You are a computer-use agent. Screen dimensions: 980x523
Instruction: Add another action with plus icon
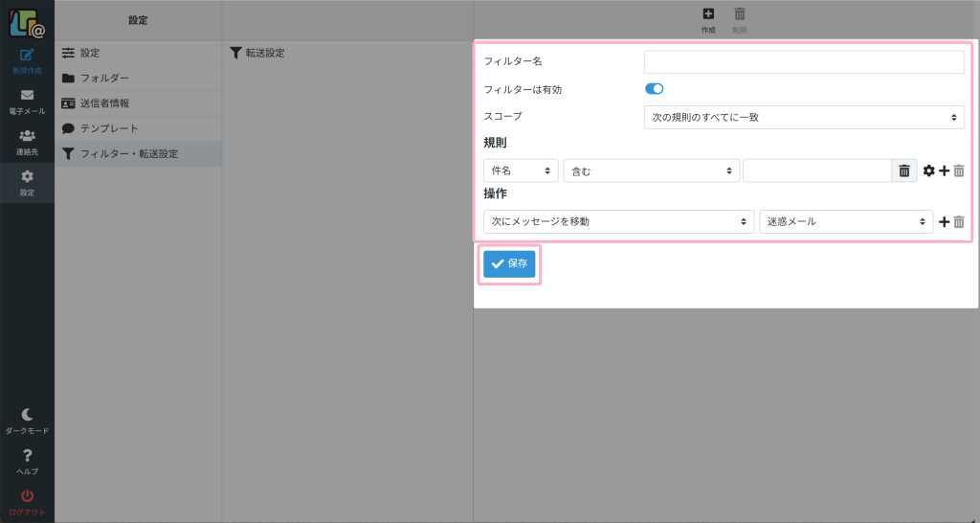coord(944,221)
